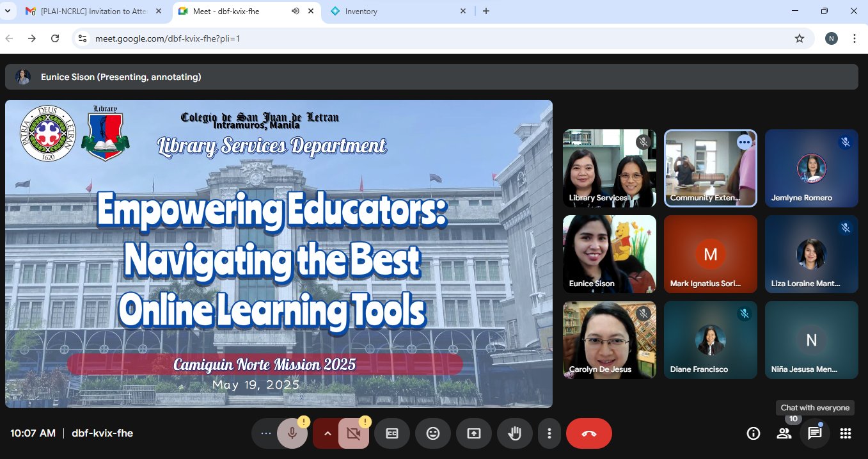Screen dimensions: 868x459
Task: Bookmark this page with the star
Action: pyautogui.click(x=800, y=38)
